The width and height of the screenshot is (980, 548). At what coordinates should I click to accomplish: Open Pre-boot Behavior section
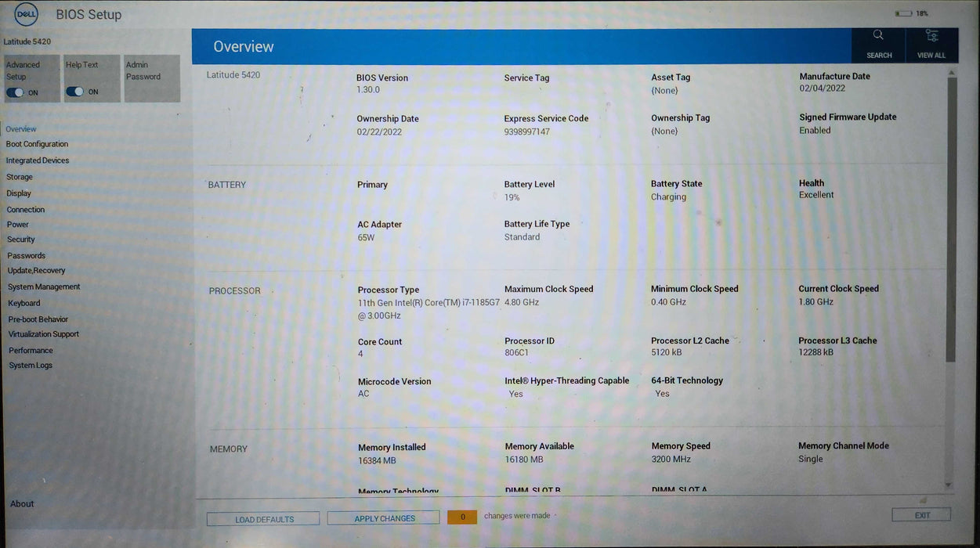coord(38,319)
